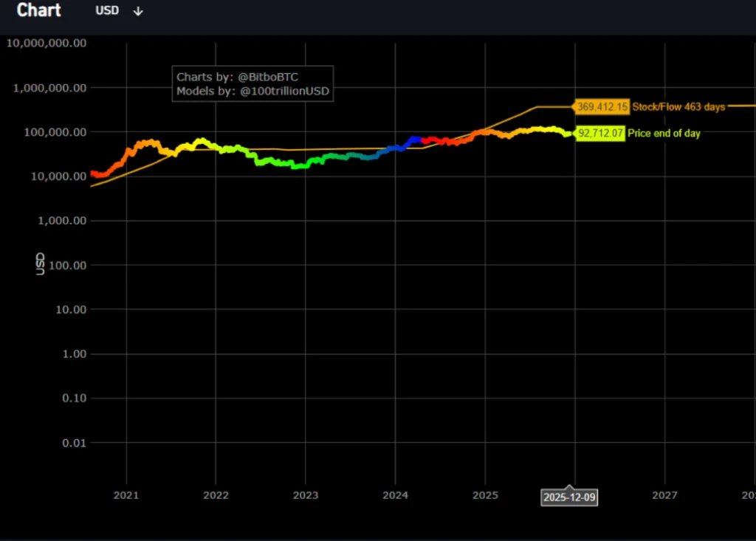Open the USD currency dropdown
The height and width of the screenshot is (541, 756).
pos(108,11)
